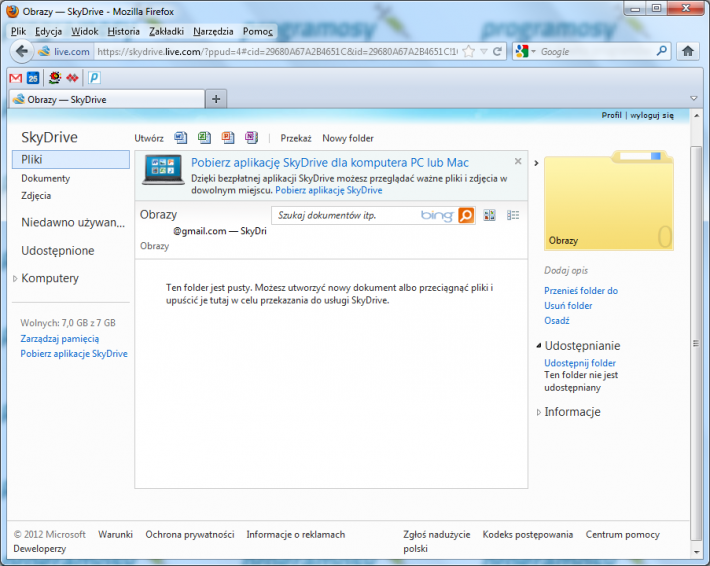Click the wyloguj się link
Screen dimensions: 710x566
click(x=652, y=115)
